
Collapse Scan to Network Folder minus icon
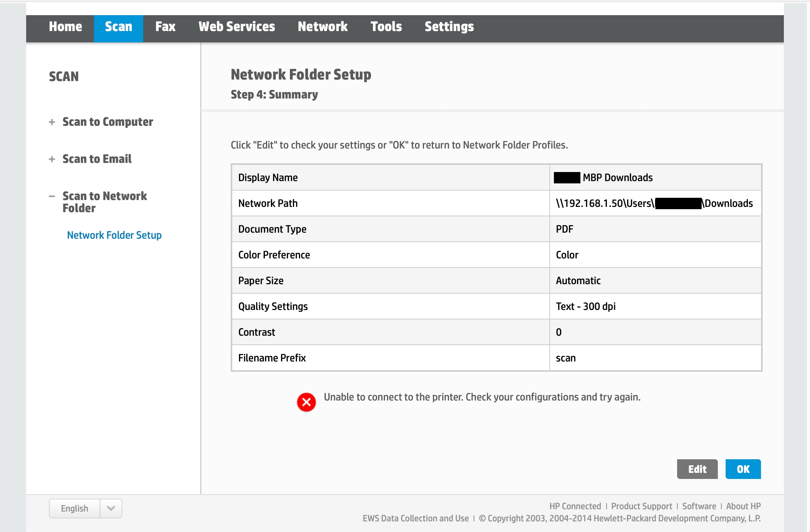tap(52, 196)
